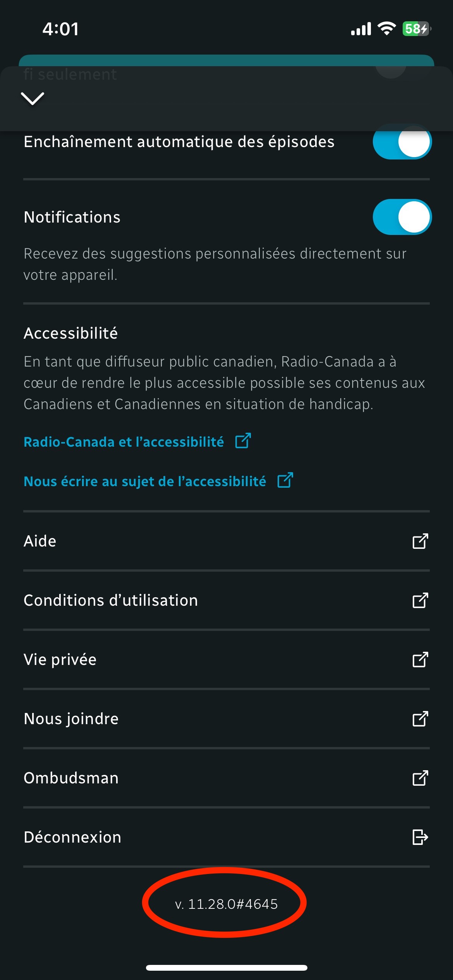This screenshot has height=980, width=453.
Task: Tap the external link icon for Aide
Action: [420, 541]
